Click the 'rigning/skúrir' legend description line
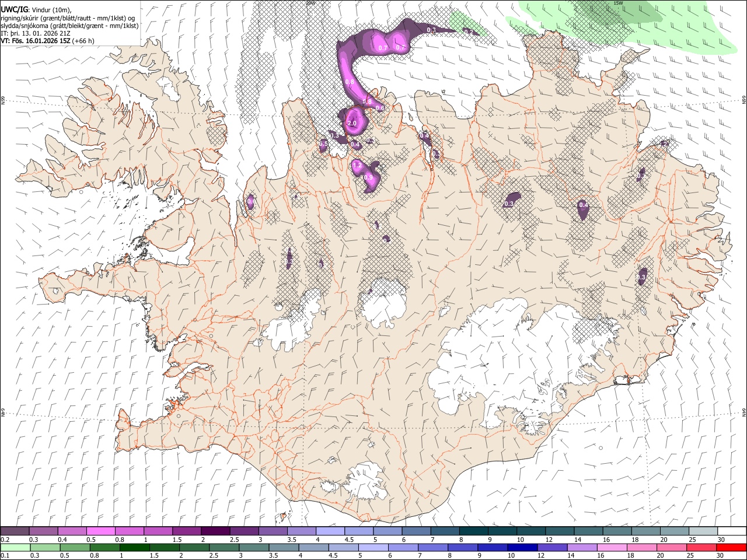747x560 pixels. click(68, 17)
